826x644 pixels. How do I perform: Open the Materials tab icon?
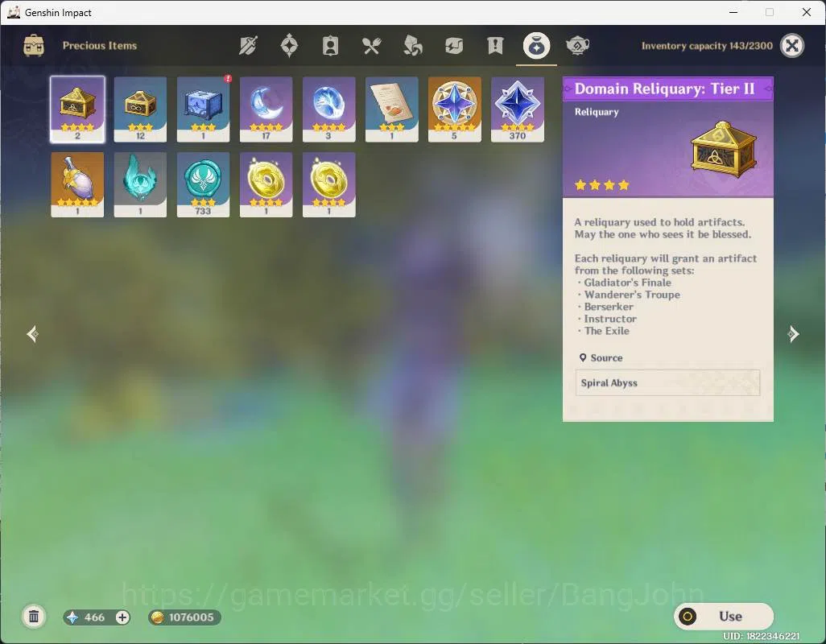click(412, 46)
